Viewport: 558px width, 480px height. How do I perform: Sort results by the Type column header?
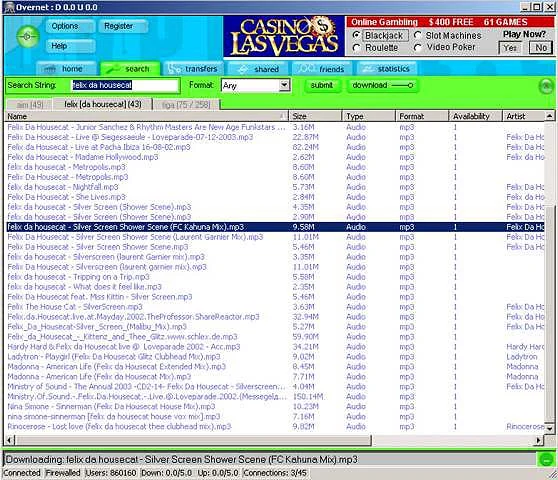coord(369,116)
